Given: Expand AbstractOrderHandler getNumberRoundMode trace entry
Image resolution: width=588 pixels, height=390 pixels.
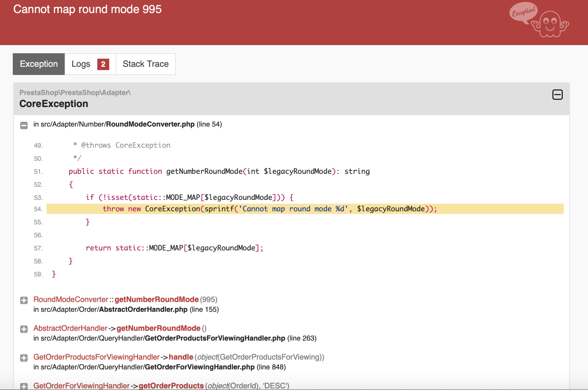Looking at the screenshot, I should tap(24, 329).
